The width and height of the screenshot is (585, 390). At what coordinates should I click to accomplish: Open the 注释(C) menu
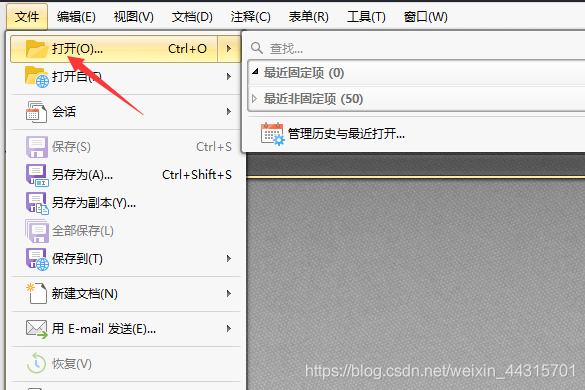pyautogui.click(x=250, y=17)
